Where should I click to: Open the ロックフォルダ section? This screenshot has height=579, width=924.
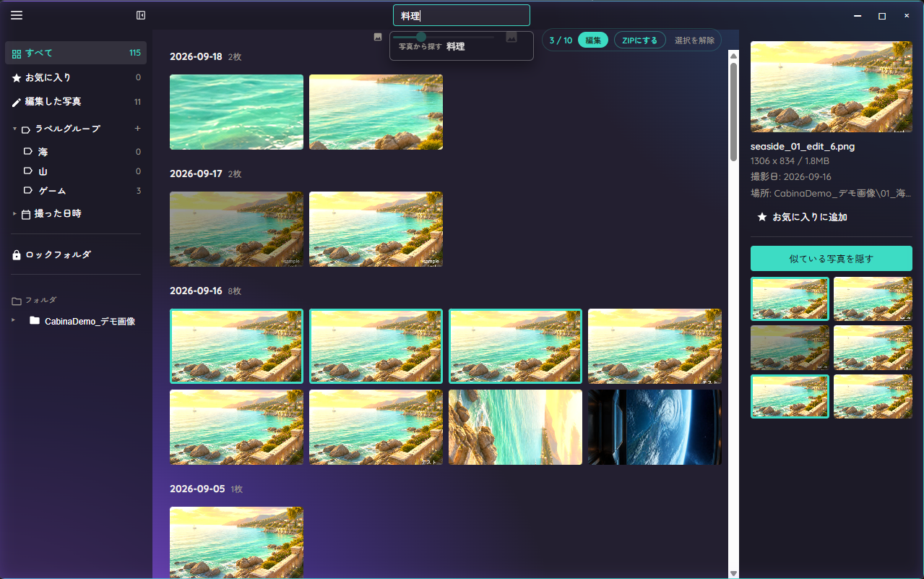[76, 254]
